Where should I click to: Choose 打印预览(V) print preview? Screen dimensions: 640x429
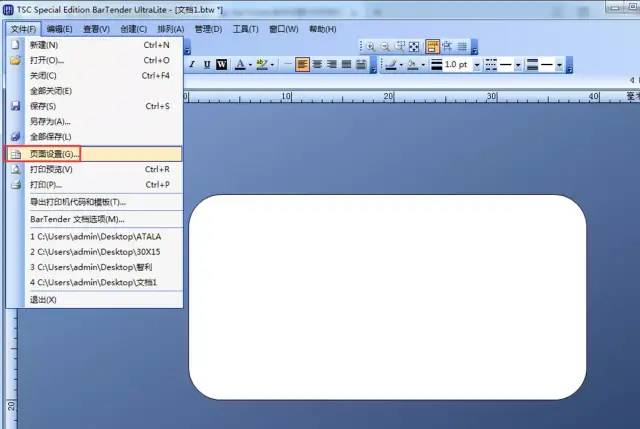click(94, 169)
